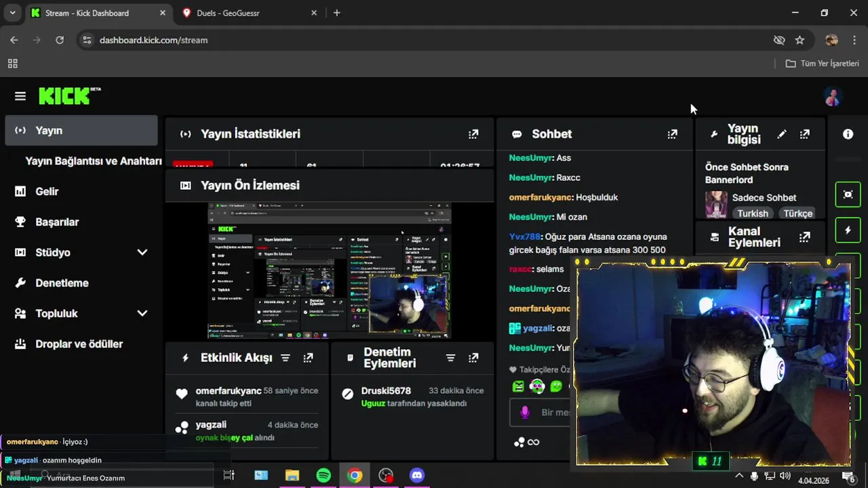Edit stream info with pencil icon
Image resolution: width=868 pixels, height=488 pixels.
pos(781,134)
